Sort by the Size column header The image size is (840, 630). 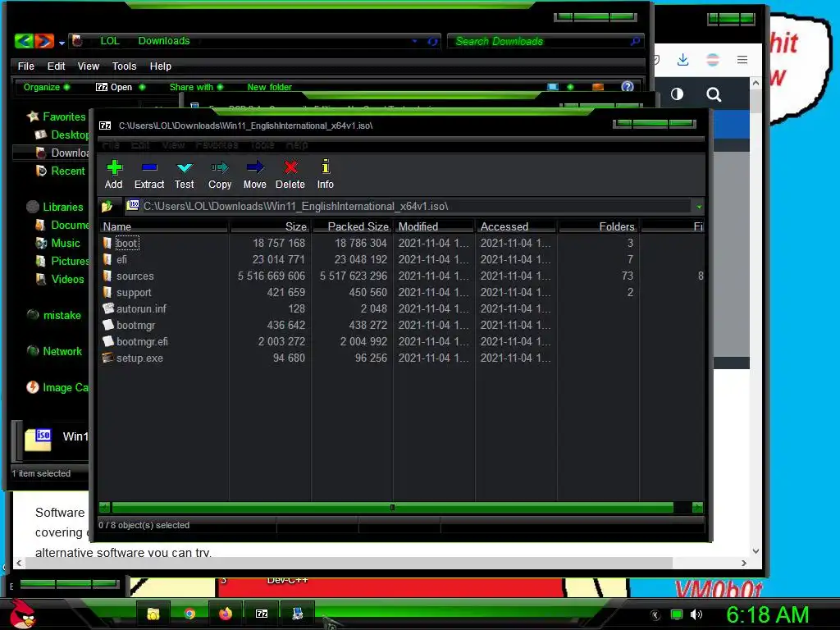(x=271, y=226)
